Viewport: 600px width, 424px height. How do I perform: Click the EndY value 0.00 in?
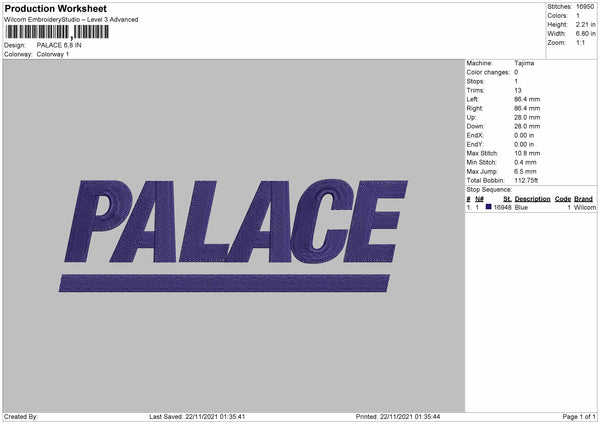tap(524, 145)
